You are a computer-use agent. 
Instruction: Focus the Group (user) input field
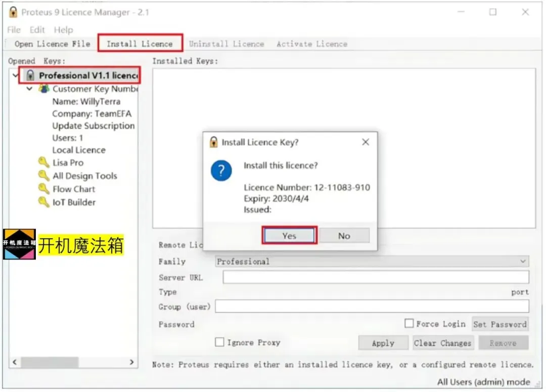tap(372, 306)
